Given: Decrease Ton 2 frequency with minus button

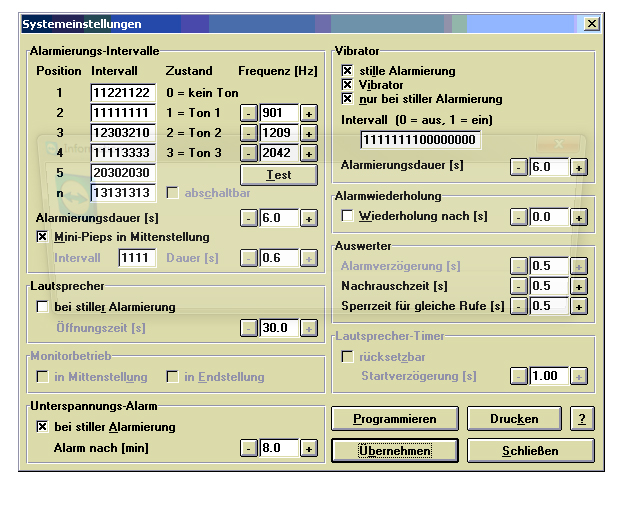Looking at the screenshot, I should pyautogui.click(x=249, y=133).
